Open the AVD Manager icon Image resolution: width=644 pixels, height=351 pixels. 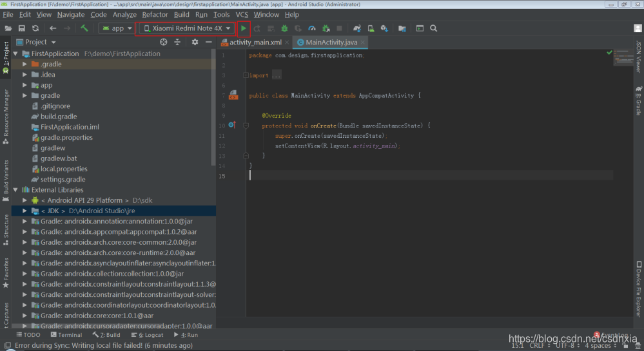tap(371, 28)
